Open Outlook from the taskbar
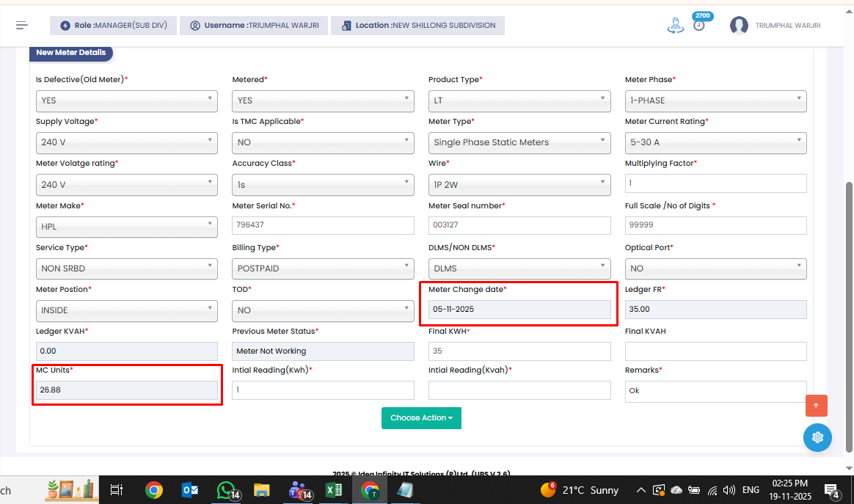 189,490
